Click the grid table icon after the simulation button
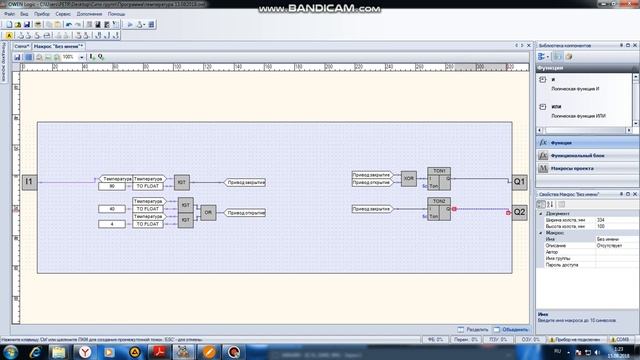The height and width of the screenshot is (360, 640). [151, 25]
